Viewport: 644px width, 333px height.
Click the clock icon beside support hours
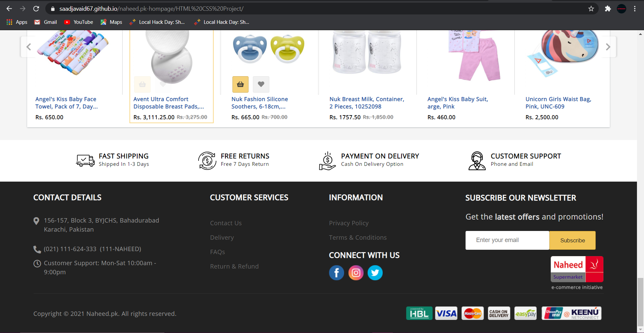click(37, 264)
